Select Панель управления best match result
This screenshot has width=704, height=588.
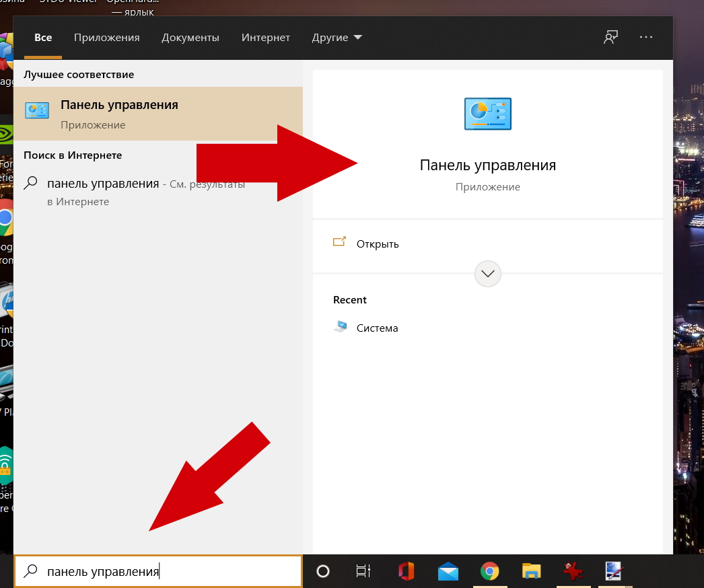click(158, 114)
